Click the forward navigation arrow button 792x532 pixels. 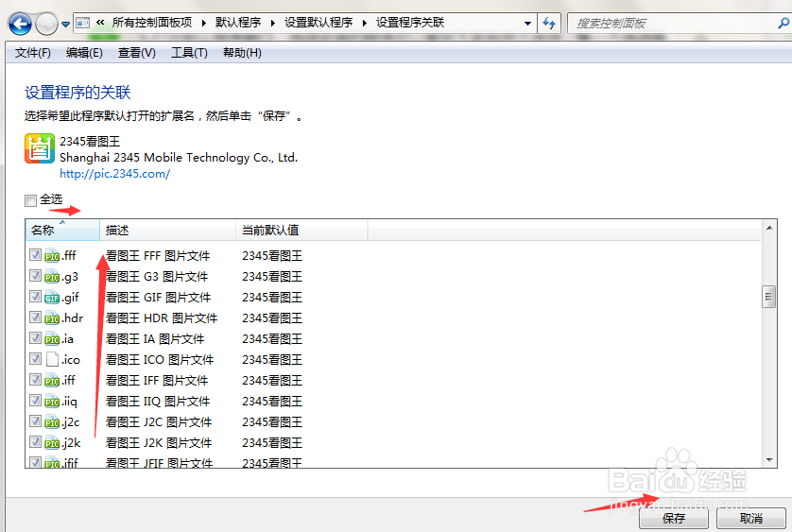click(x=47, y=24)
